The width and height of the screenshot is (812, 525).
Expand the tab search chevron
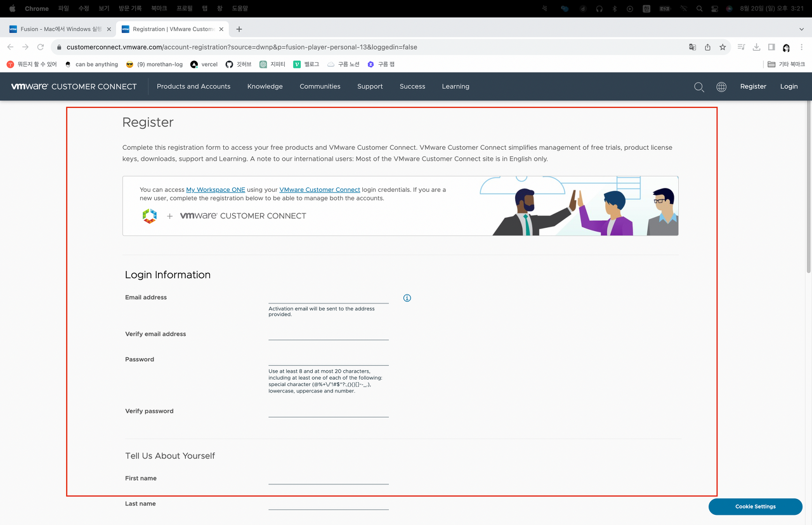(801, 29)
